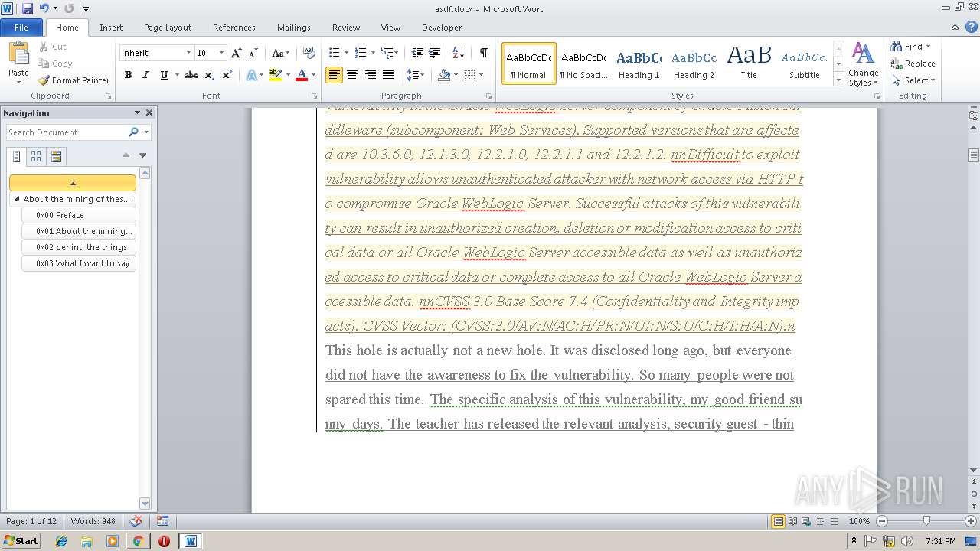
Task: Switch to the Review tab
Action: (346, 28)
